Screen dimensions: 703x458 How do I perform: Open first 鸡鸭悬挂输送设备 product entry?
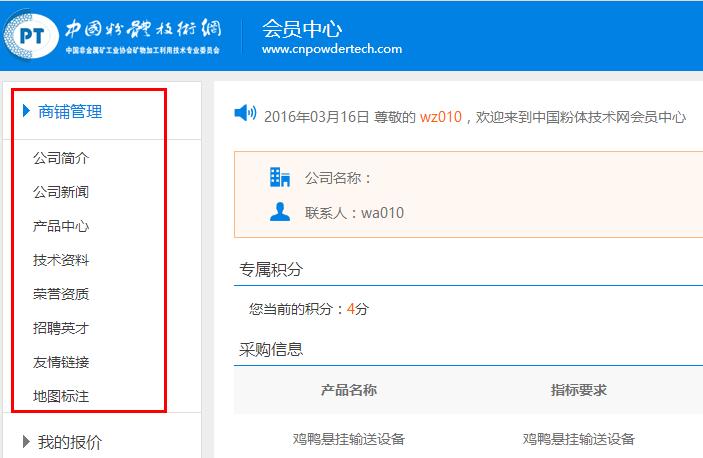point(348,439)
